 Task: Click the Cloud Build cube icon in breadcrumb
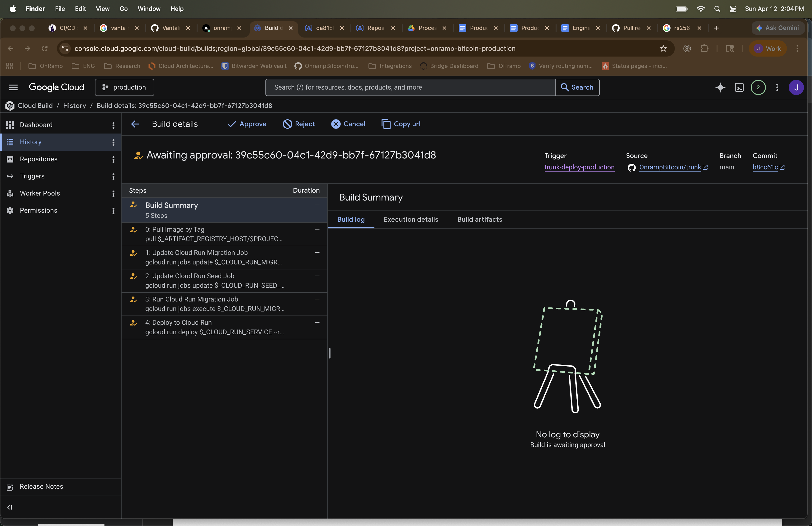click(x=9, y=105)
